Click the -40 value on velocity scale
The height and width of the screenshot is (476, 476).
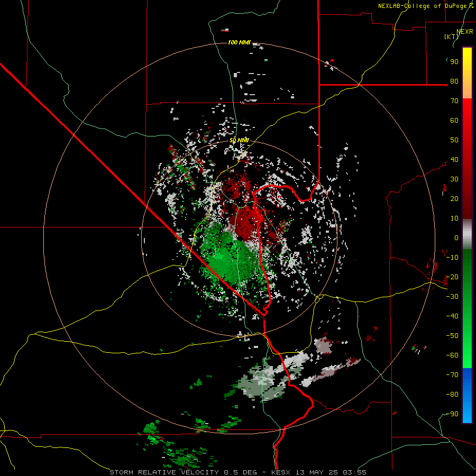(x=452, y=316)
